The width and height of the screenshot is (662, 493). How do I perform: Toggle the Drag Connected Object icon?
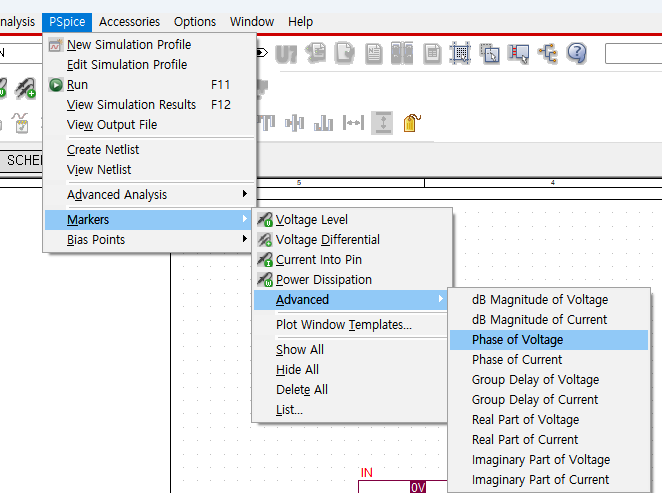coord(518,54)
